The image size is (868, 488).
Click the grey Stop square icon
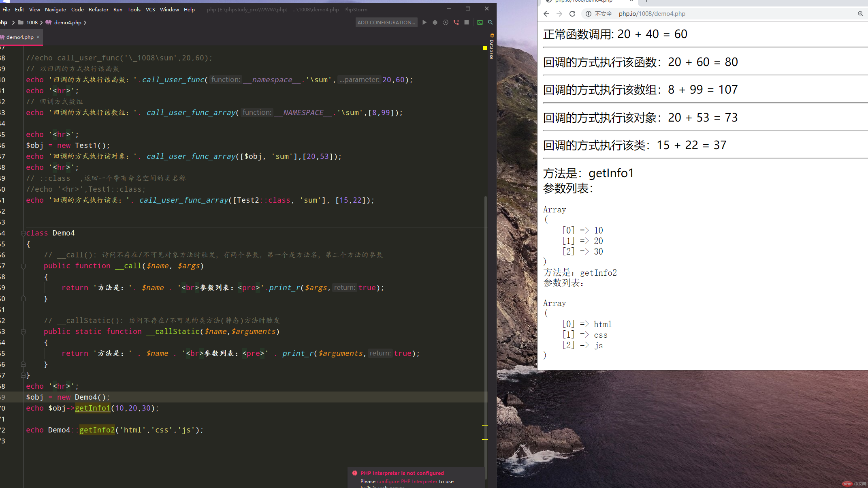[x=467, y=22]
